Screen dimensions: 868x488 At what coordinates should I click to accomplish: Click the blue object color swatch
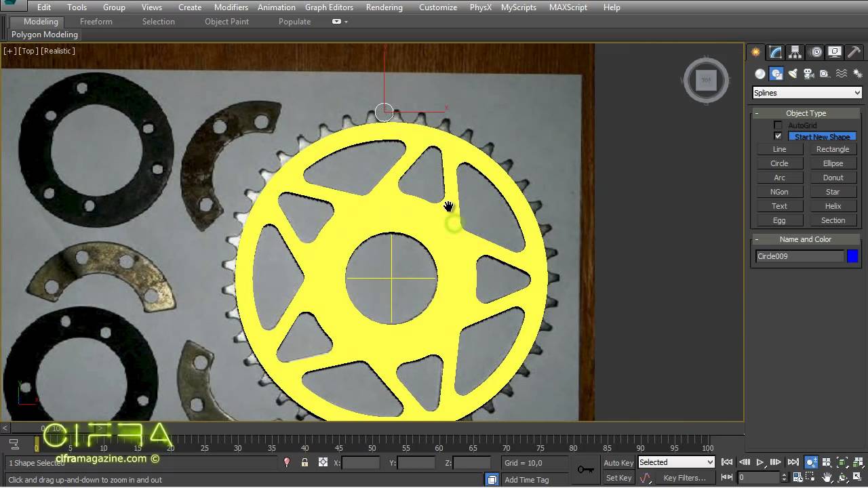[x=852, y=256]
